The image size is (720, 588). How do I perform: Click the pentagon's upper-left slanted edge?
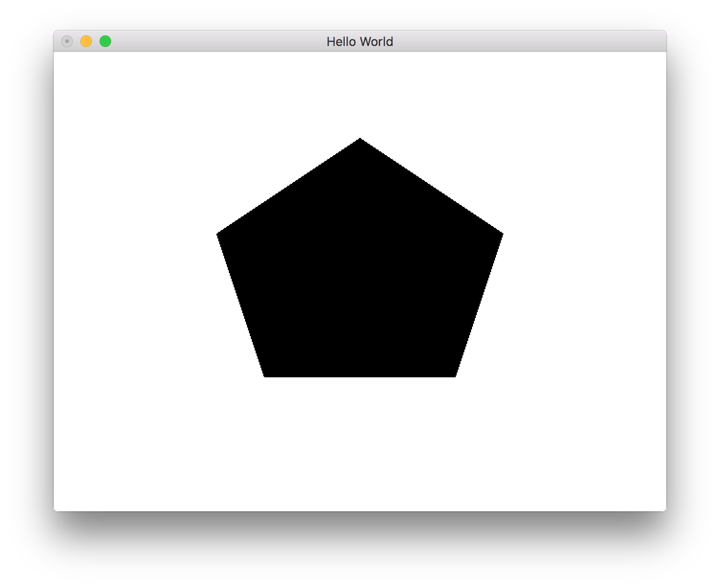click(x=287, y=187)
